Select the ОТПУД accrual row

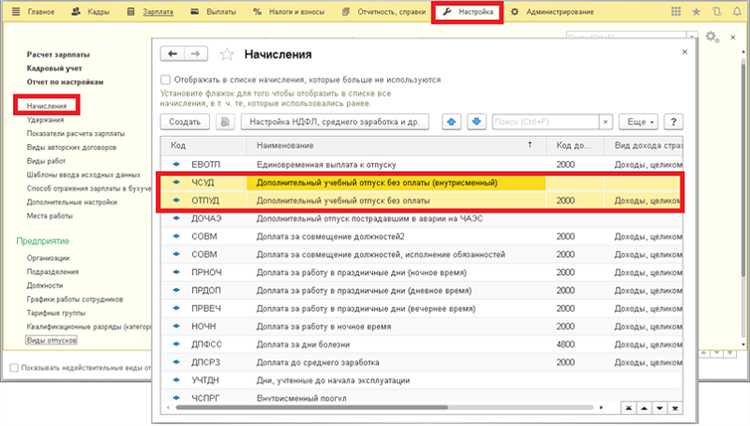(422, 201)
